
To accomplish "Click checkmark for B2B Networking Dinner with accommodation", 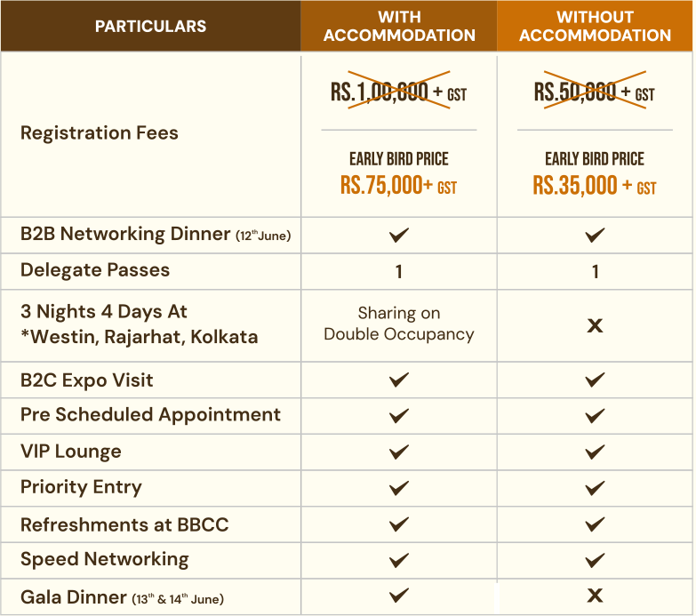I will tap(399, 235).
